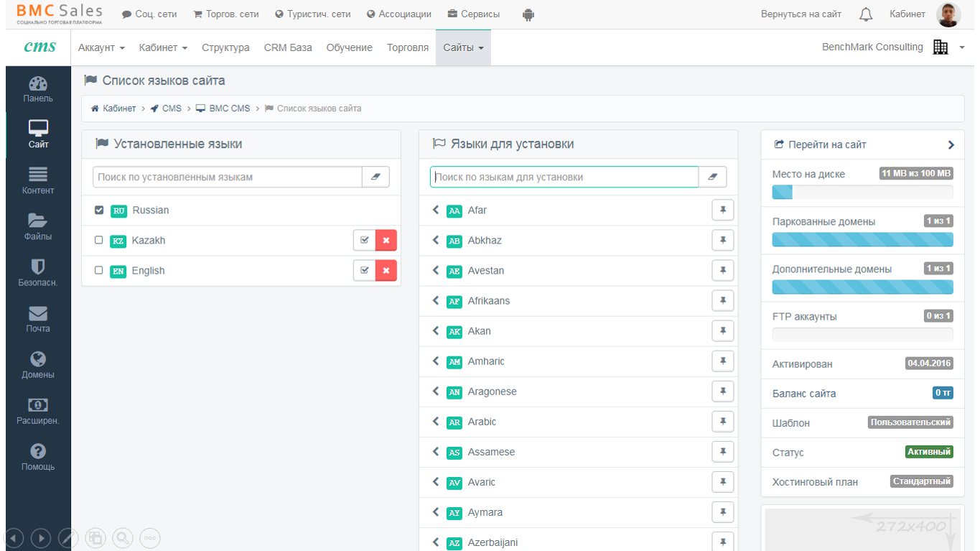Click the Вернуться на сайт link
The width and height of the screenshot is (980, 551).
coord(801,14)
